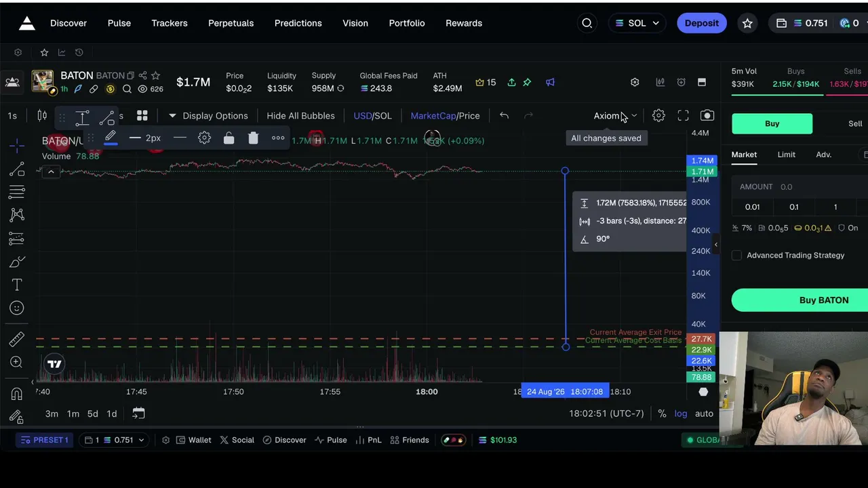Click the BATON token avatar thumbnail
Image resolution: width=868 pixels, height=488 pixels.
[x=42, y=81]
